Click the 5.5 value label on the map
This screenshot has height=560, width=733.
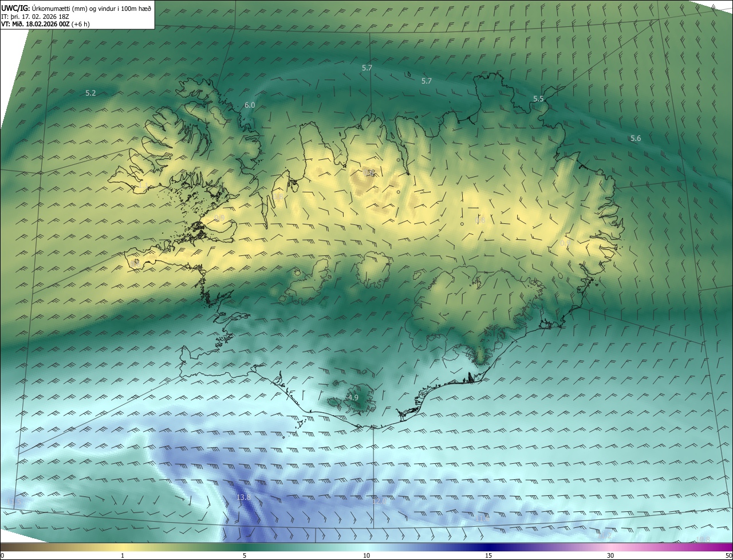coord(538,99)
